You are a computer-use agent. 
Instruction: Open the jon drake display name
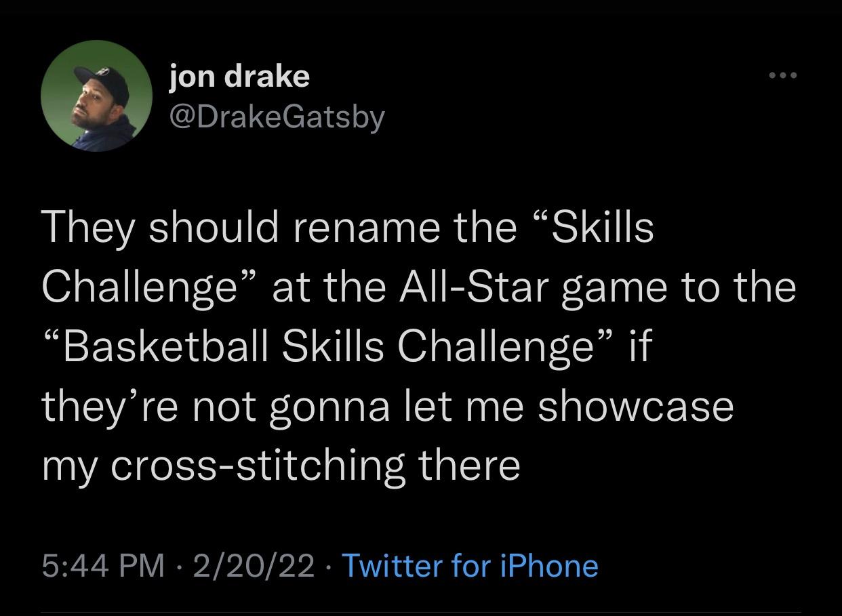(x=239, y=77)
